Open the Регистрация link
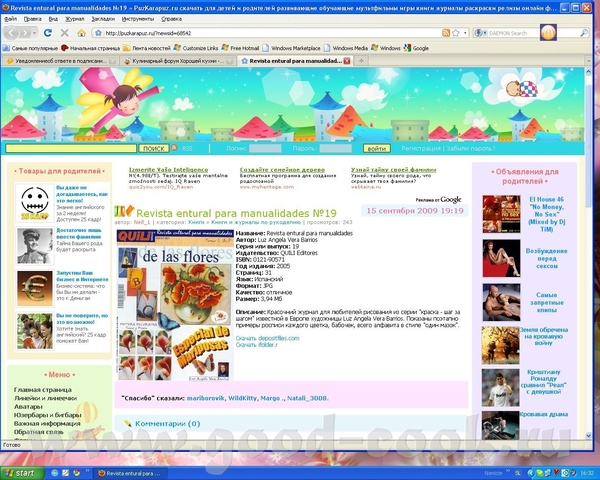 click(421, 149)
